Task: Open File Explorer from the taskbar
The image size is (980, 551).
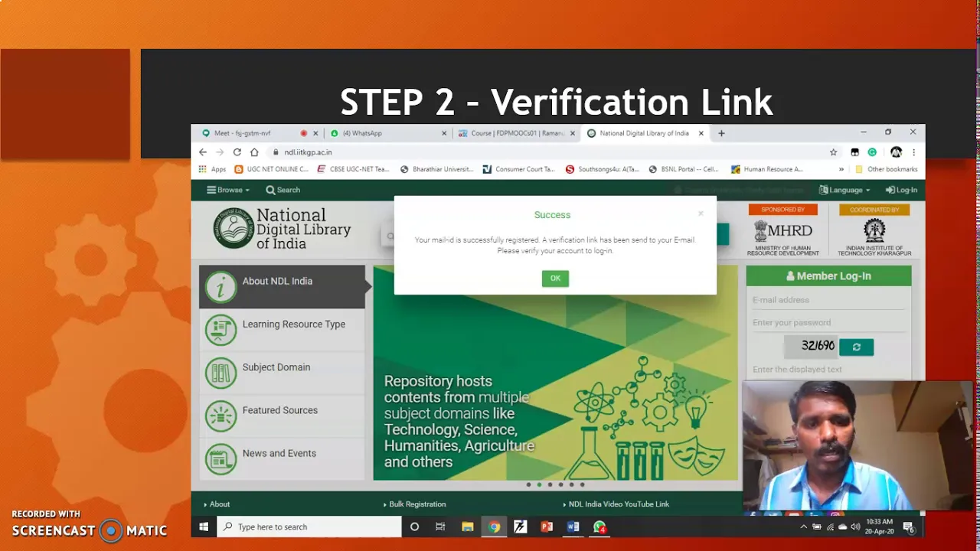Action: point(467,527)
